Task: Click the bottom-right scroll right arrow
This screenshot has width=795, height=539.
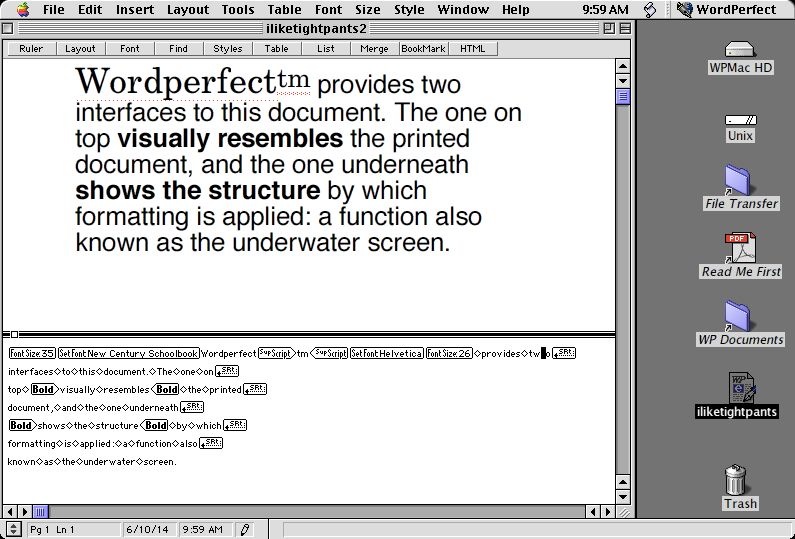Action: click(x=607, y=512)
